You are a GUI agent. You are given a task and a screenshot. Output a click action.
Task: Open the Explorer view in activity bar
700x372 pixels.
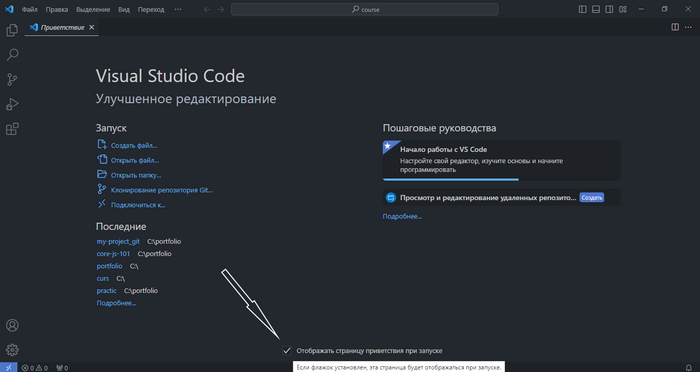click(x=12, y=30)
